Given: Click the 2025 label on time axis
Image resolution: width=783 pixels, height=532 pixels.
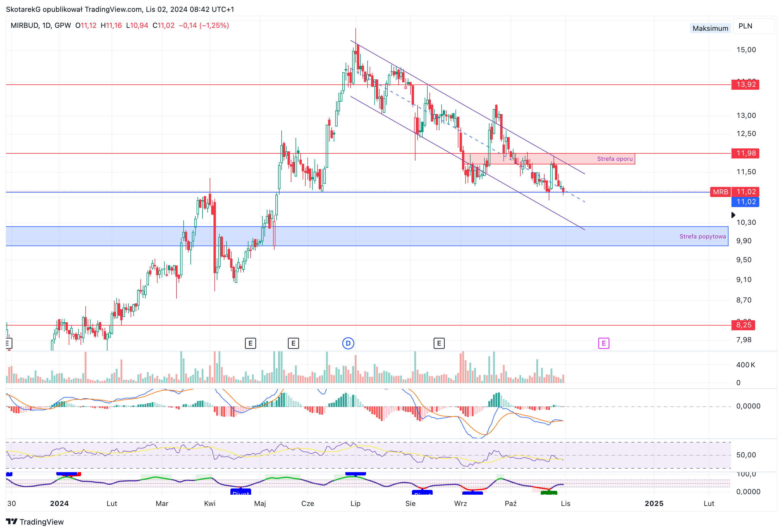Looking at the screenshot, I should pyautogui.click(x=654, y=503).
